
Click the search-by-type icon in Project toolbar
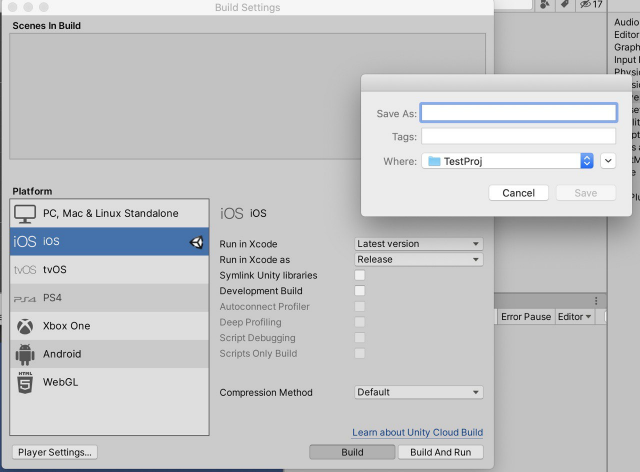545,4
